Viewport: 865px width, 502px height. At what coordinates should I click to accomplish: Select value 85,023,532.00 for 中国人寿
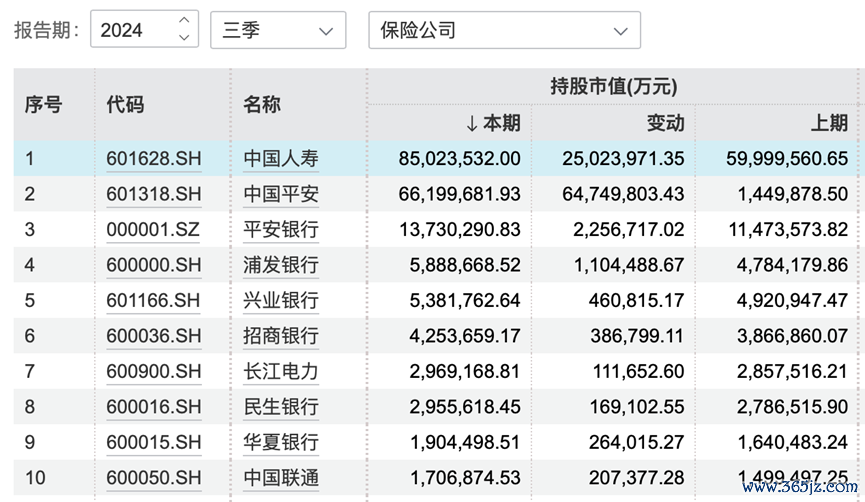click(x=460, y=159)
